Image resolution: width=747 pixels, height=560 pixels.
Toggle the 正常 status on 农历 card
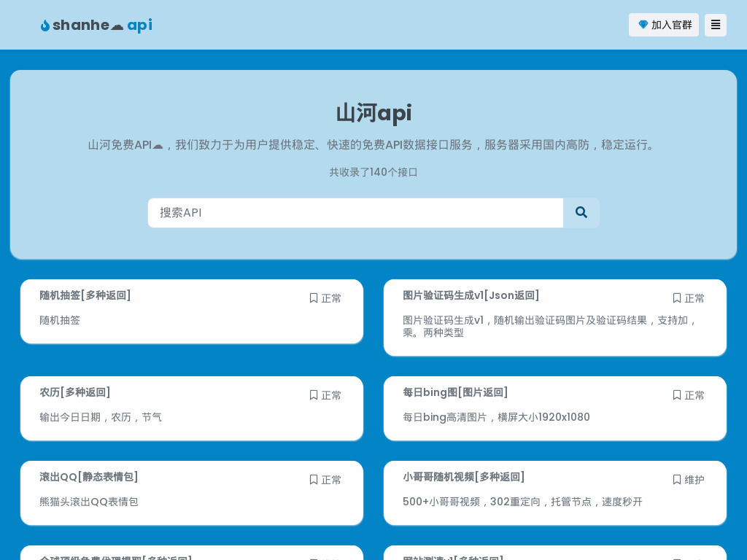[x=331, y=395]
